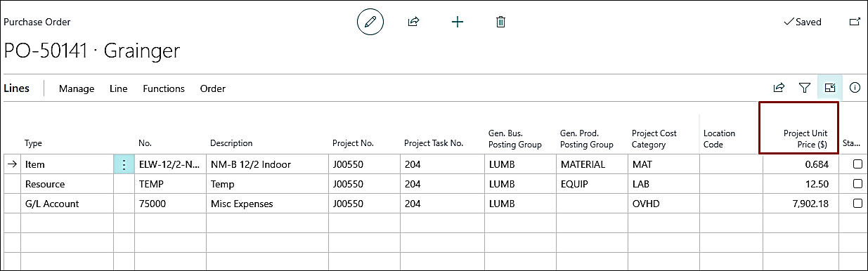Select the Resource type cell
The height and width of the screenshot is (271, 868).
click(x=67, y=184)
